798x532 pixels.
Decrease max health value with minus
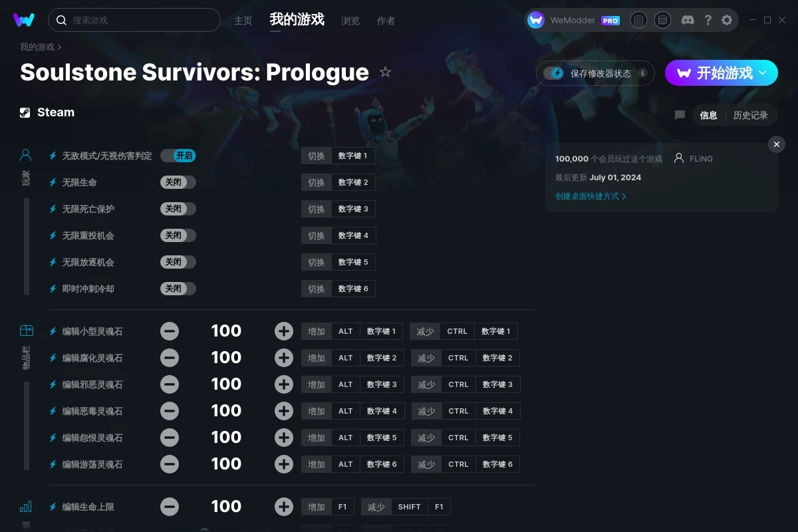pos(170,507)
